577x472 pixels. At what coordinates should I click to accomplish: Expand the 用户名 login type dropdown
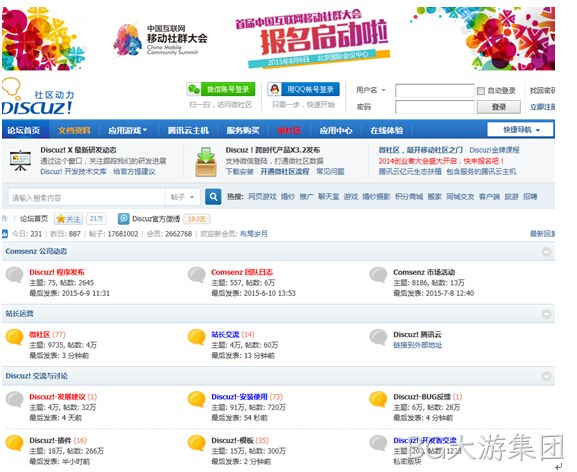point(371,90)
